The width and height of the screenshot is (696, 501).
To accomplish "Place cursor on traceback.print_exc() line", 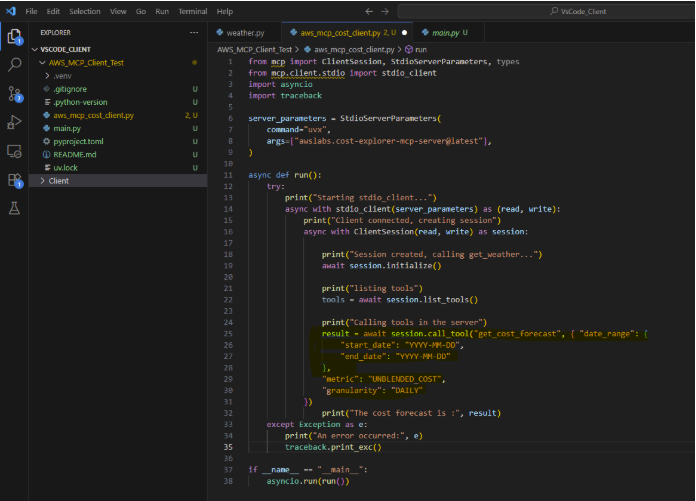I will click(333, 447).
